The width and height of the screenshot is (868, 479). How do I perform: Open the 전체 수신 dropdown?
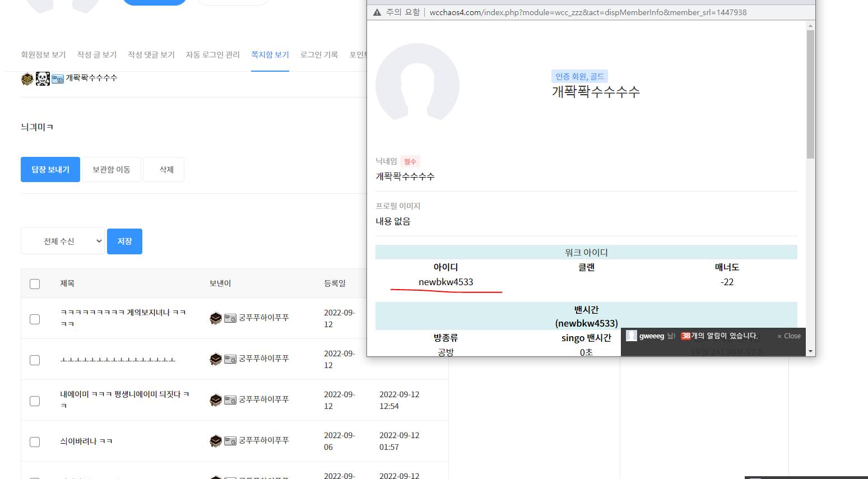tap(63, 241)
